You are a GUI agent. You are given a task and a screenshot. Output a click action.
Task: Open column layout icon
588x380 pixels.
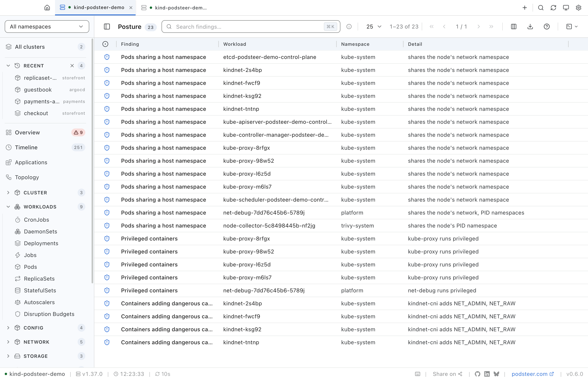point(514,27)
